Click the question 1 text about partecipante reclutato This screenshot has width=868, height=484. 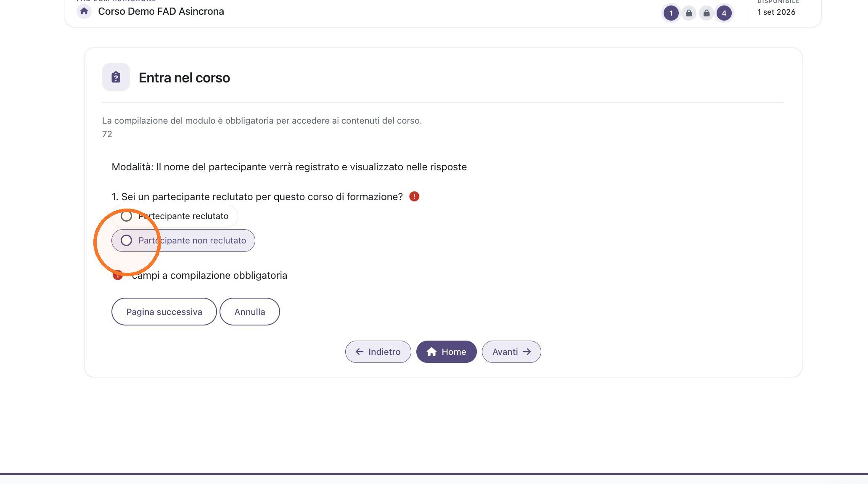pyautogui.click(x=257, y=197)
